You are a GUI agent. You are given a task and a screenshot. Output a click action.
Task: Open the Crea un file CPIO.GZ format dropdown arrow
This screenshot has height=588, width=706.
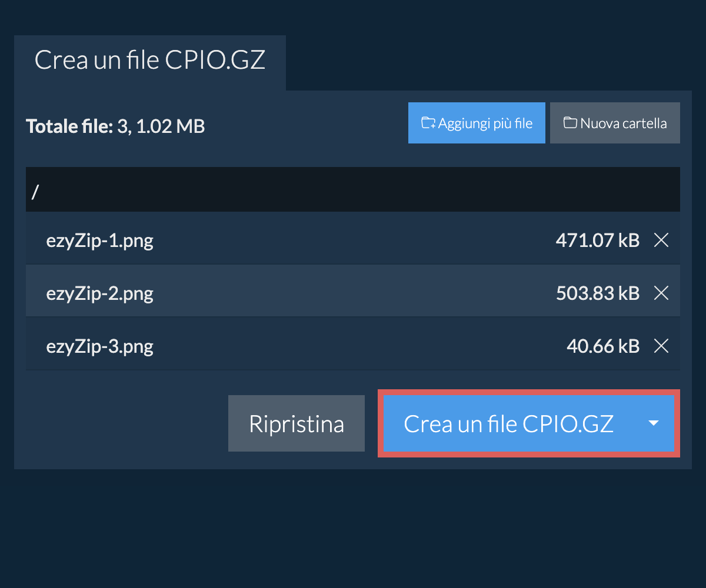tap(653, 423)
